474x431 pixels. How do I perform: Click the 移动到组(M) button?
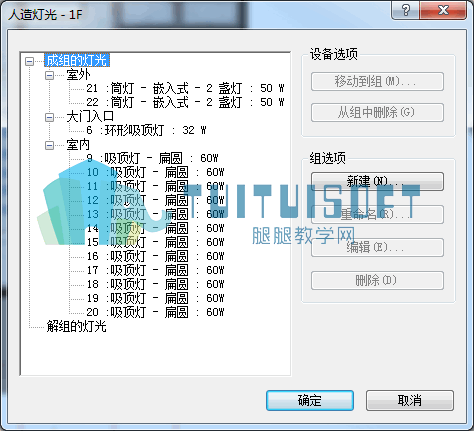click(377, 82)
